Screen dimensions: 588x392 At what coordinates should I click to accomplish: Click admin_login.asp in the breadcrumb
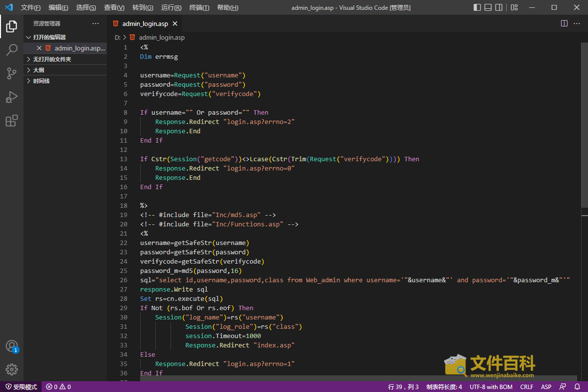(162, 37)
